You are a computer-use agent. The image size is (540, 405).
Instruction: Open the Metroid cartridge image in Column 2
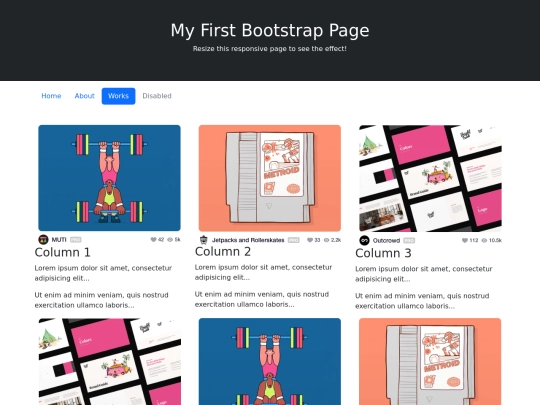270,178
